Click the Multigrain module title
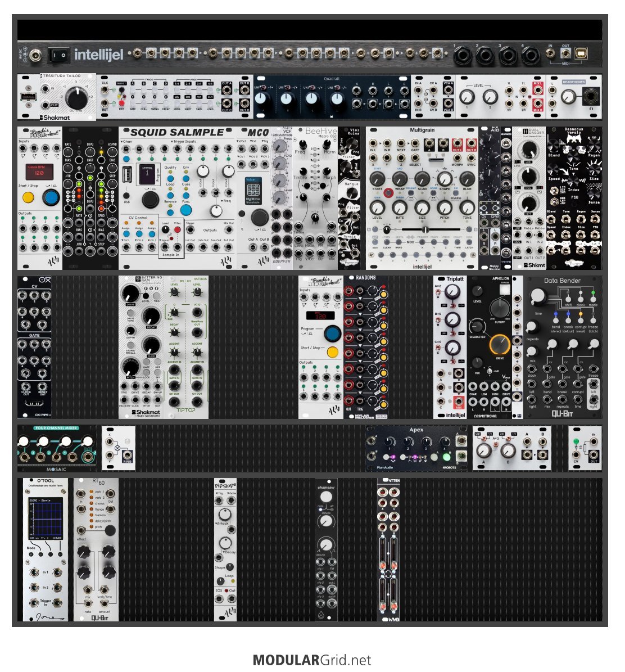Image resolution: width=625 pixels, height=672 pixels. click(422, 130)
